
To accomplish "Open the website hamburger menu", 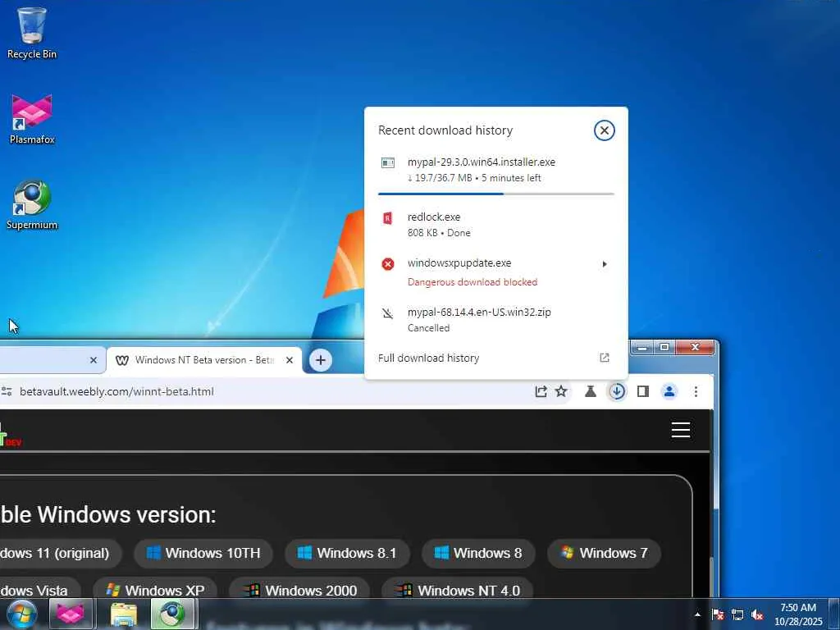I will click(x=680, y=430).
